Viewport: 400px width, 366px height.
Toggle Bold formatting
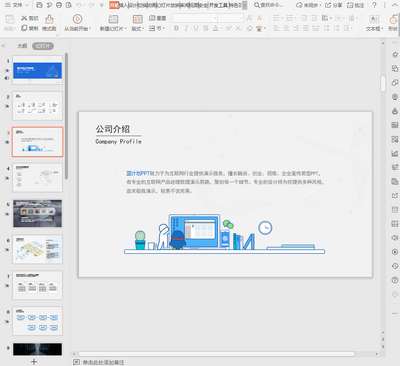[176, 28]
